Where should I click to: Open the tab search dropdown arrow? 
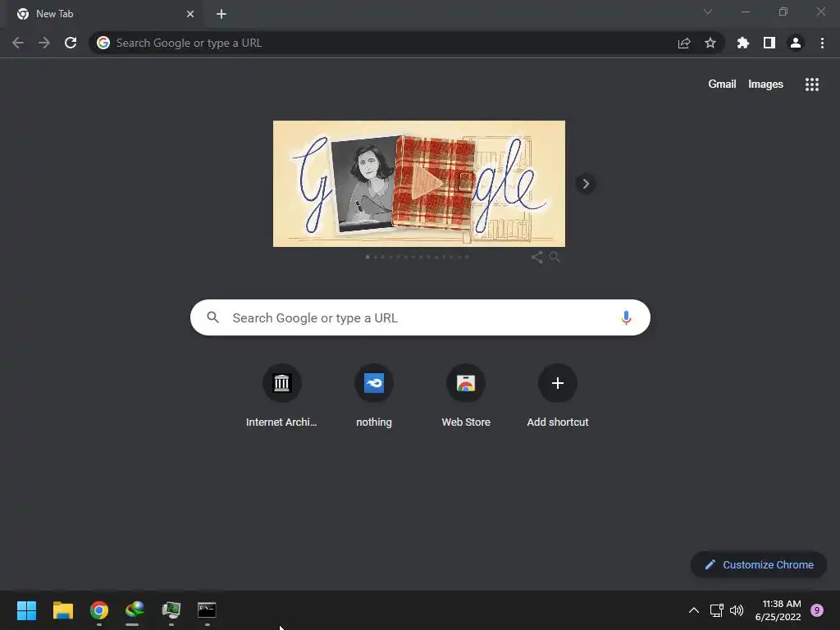tap(708, 11)
